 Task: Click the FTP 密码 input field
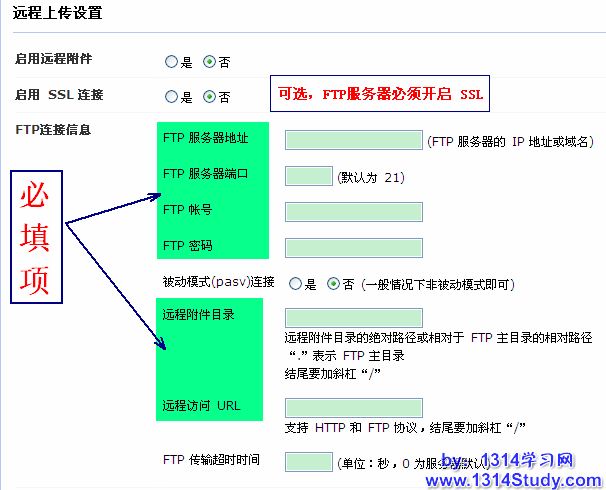(x=353, y=247)
